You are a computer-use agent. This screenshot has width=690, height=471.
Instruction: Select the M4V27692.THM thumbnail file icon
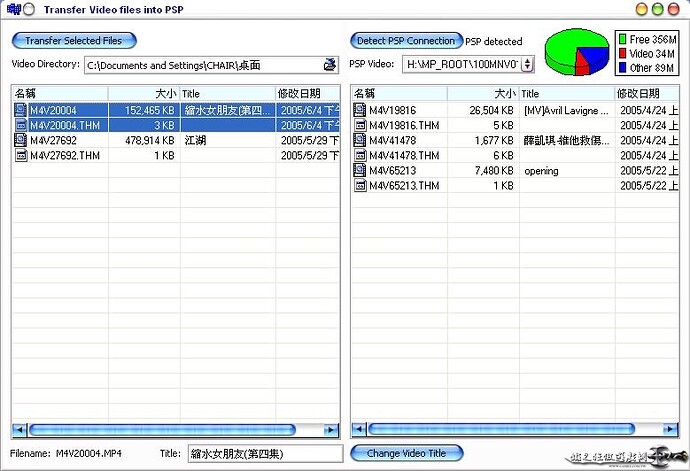coord(21,155)
